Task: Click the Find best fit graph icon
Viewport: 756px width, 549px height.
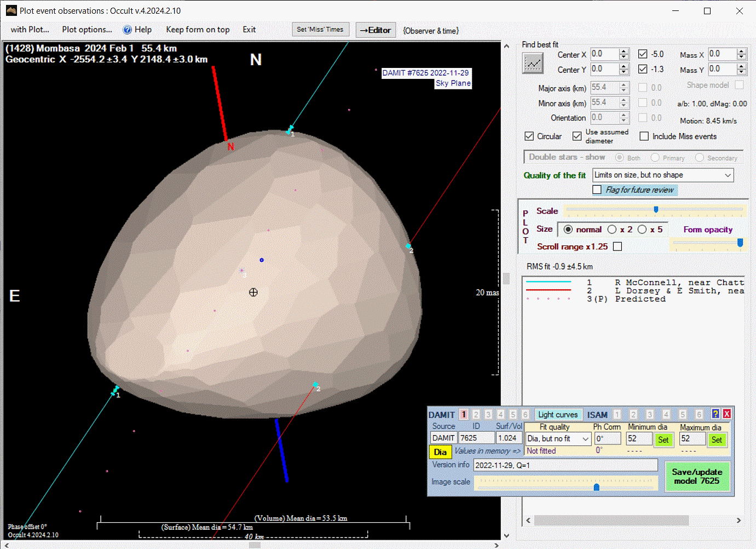Action: pos(533,64)
